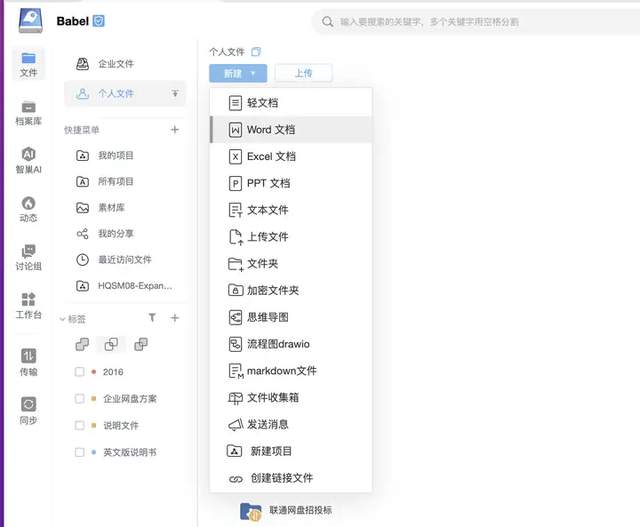
Task: Click the Babel app logo
Action: 31,20
